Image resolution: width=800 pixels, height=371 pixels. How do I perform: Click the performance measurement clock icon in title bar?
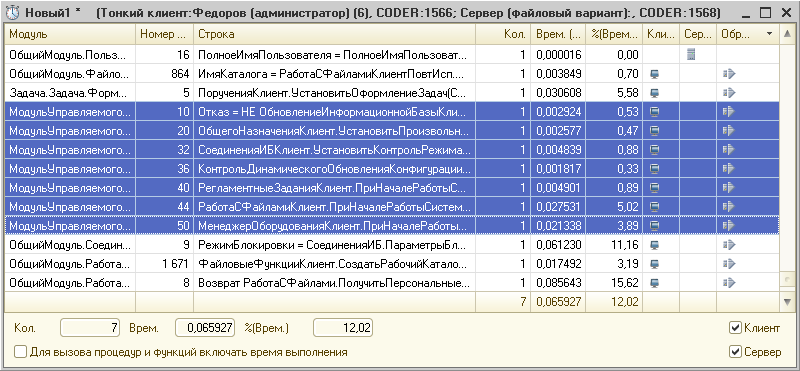point(12,13)
